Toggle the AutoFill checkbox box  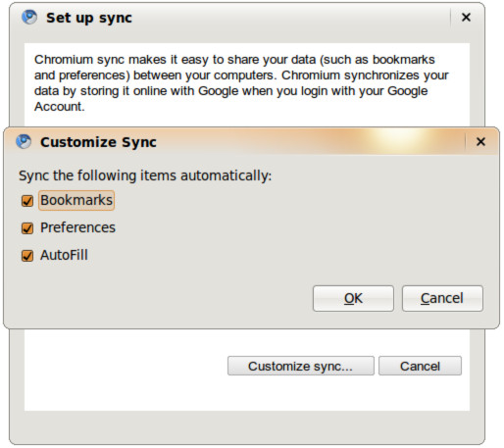click(x=27, y=256)
